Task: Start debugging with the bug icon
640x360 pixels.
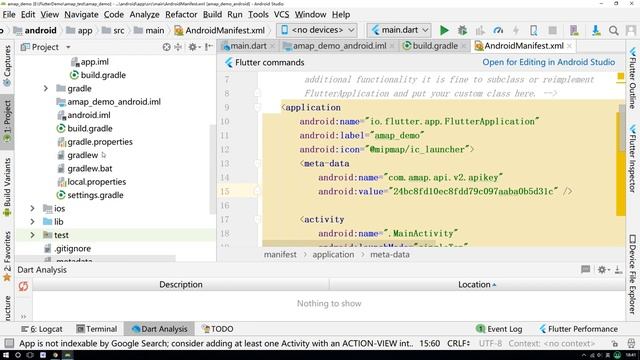Action: 462,30
